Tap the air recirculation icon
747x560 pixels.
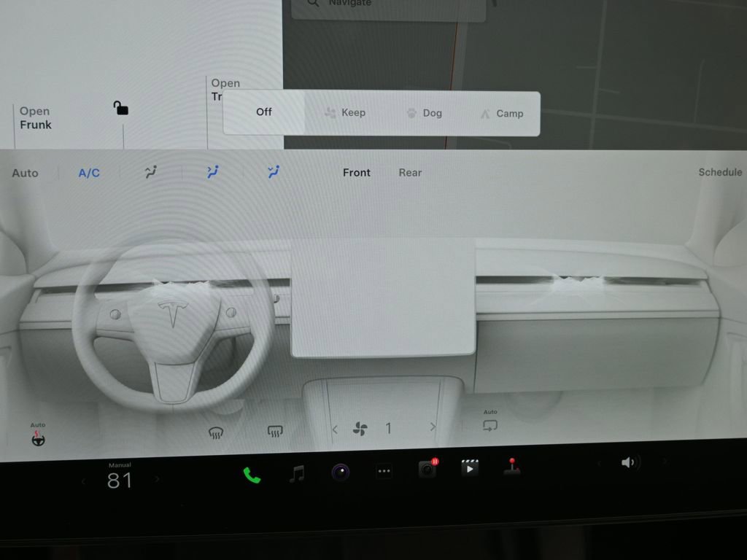[489, 426]
